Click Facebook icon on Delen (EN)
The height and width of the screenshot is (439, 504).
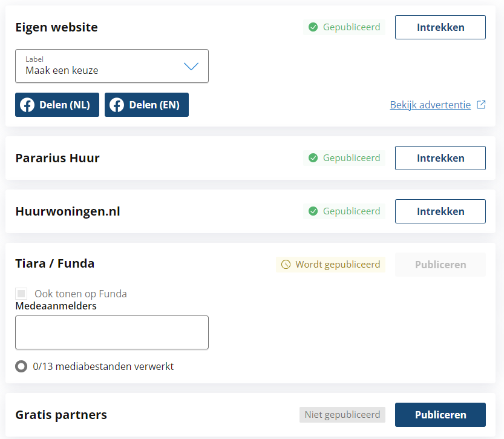pyautogui.click(x=117, y=105)
